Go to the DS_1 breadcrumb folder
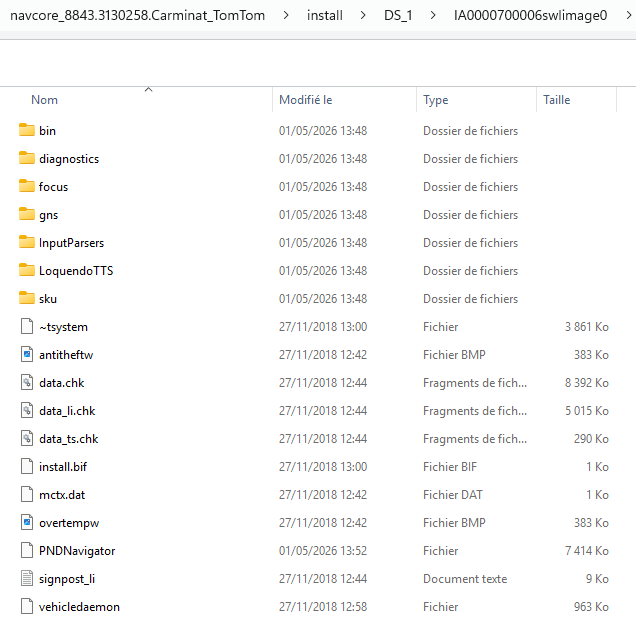Screen dimensions: 636x618 (398, 15)
